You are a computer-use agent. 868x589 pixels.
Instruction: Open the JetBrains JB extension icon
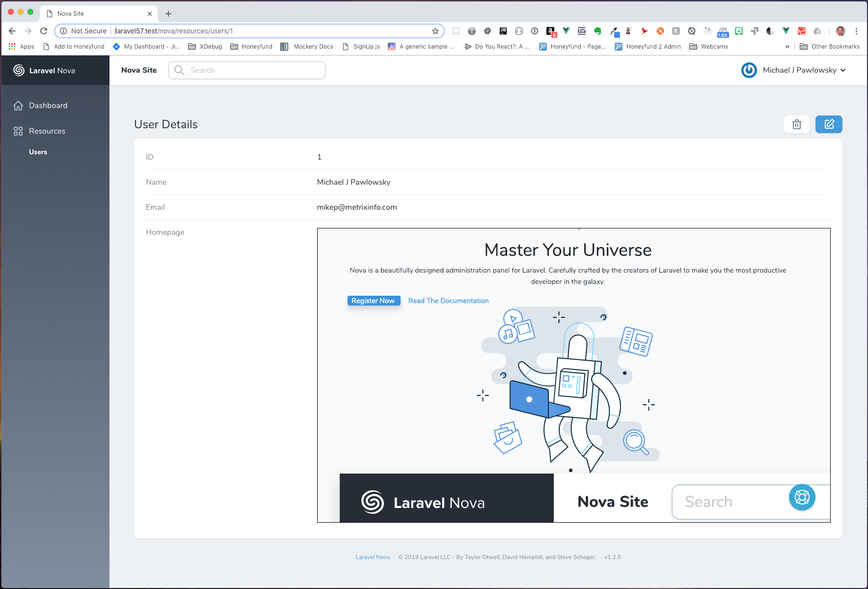[503, 31]
